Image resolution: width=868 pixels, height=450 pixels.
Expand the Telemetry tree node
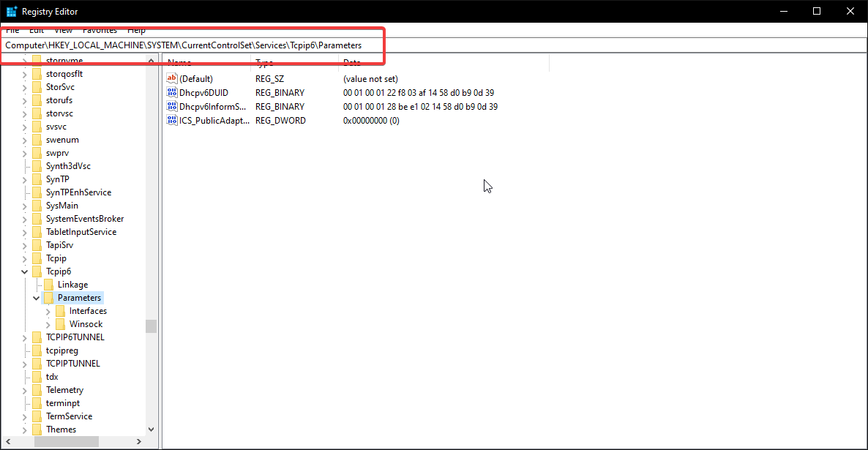[24, 390]
